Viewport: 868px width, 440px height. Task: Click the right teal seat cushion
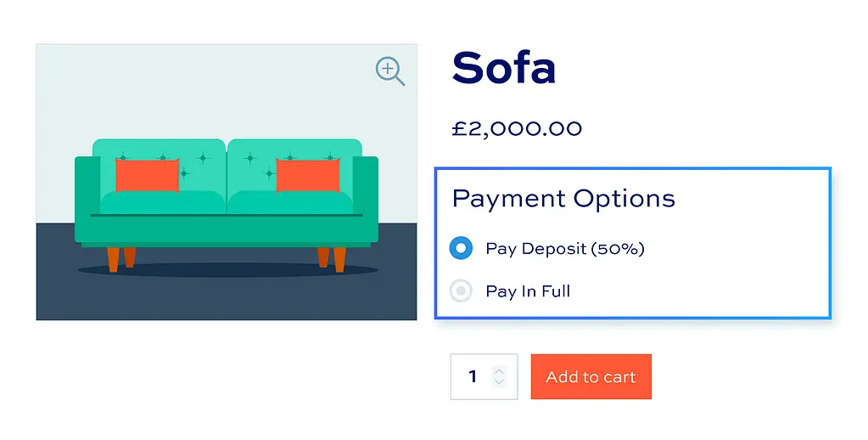click(x=290, y=203)
